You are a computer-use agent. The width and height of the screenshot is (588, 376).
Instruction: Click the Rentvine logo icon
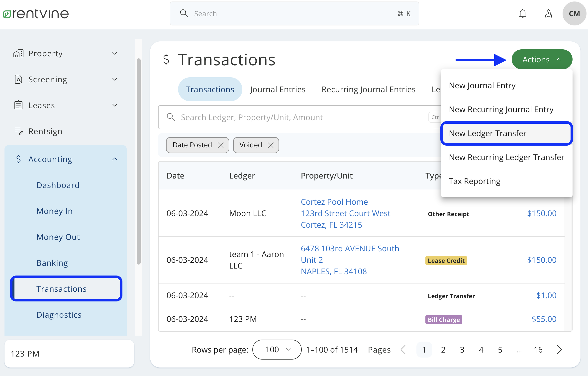(x=7, y=14)
